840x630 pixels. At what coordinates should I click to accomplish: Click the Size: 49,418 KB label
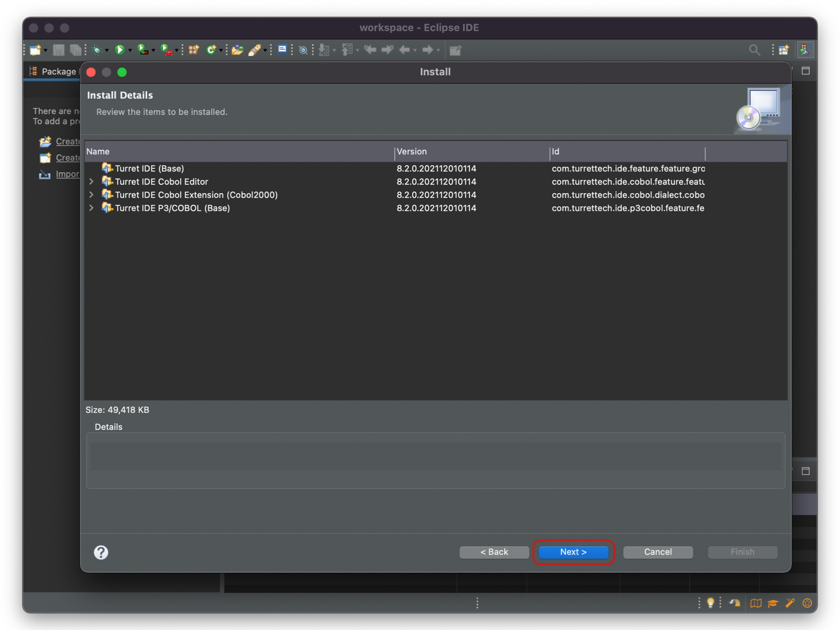click(118, 409)
